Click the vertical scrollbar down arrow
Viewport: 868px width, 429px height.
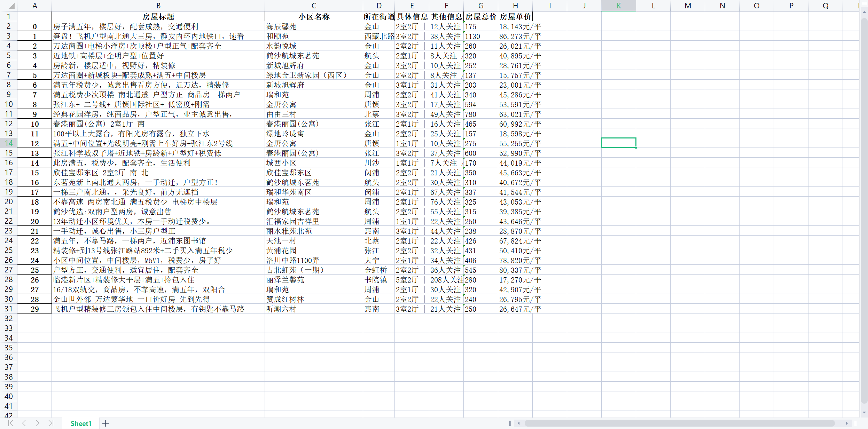pyautogui.click(x=864, y=413)
